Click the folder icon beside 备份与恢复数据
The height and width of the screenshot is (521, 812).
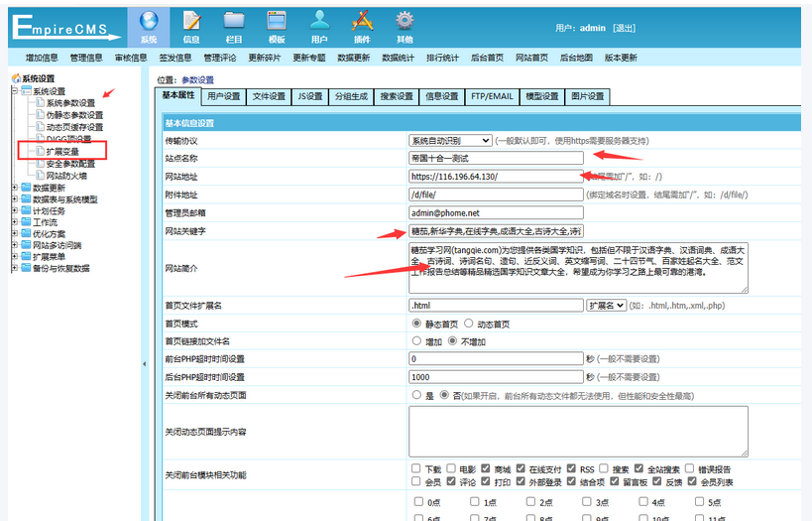[x=26, y=268]
